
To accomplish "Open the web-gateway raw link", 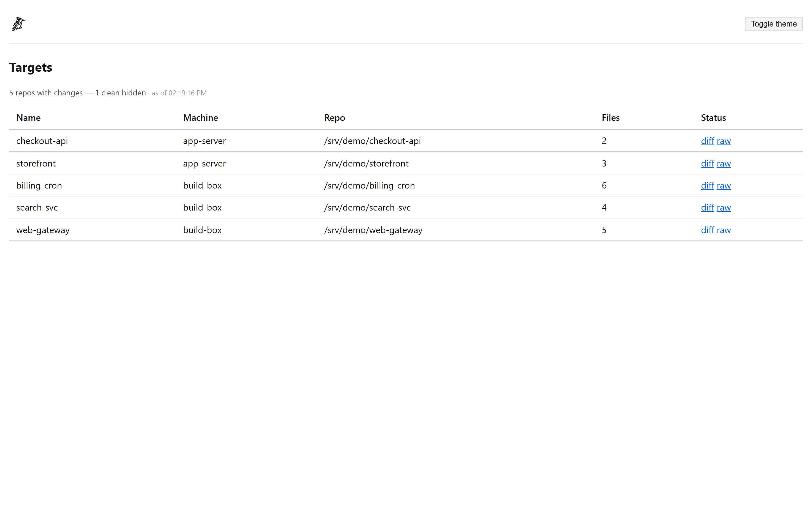I will point(723,230).
